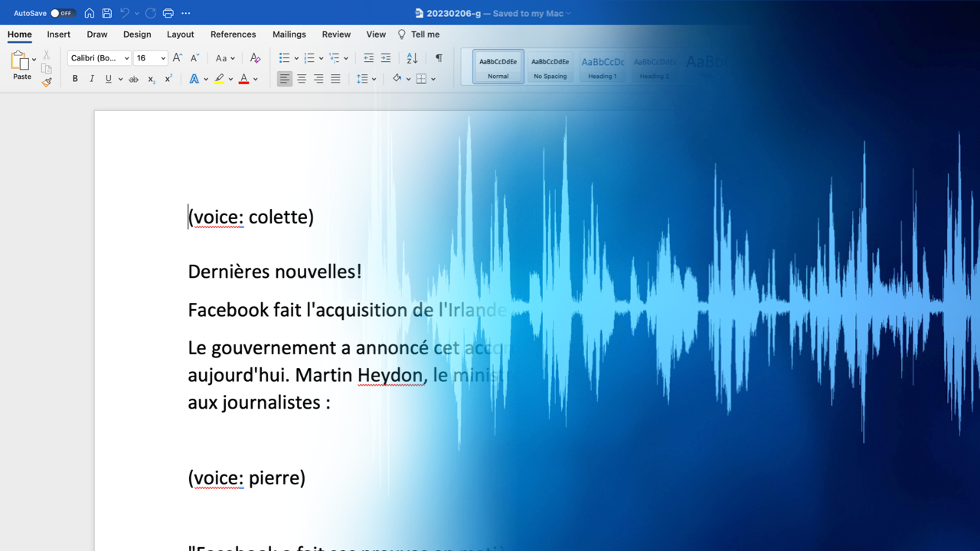Screen dimensions: 980x551
Task: Select the No Spacing style
Action: (550, 67)
